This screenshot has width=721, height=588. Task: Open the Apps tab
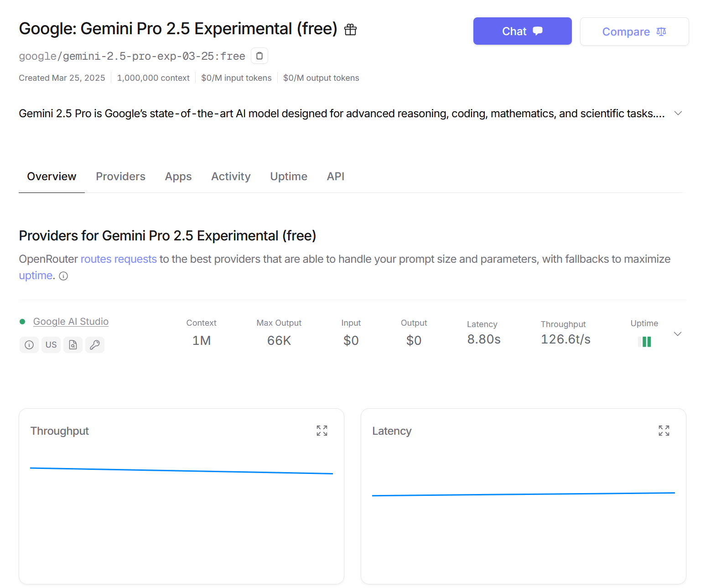(x=178, y=177)
